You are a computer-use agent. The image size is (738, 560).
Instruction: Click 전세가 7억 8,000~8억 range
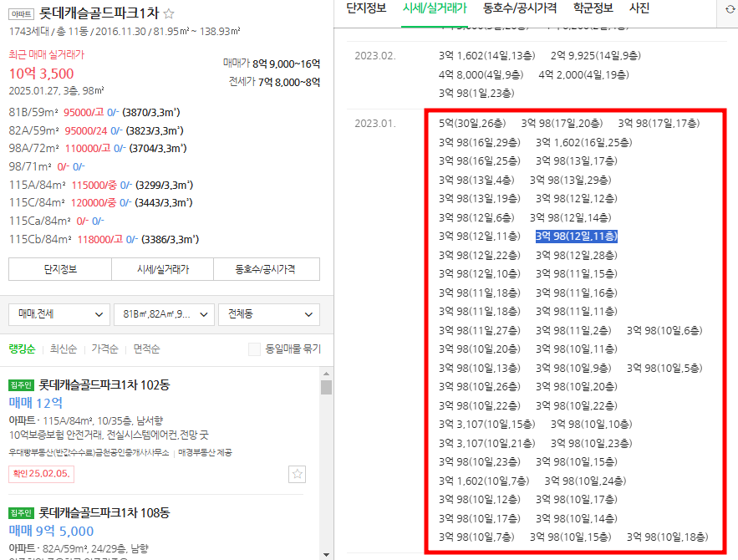274,82
